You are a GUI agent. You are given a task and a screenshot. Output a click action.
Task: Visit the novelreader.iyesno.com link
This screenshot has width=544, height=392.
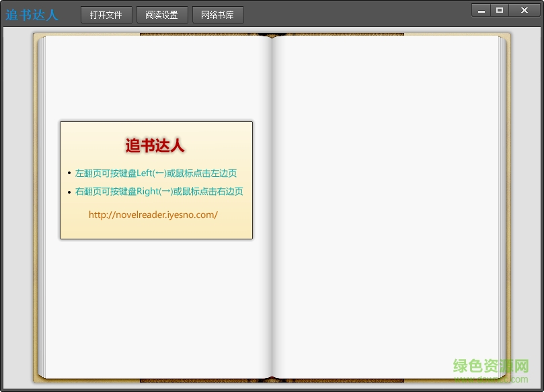pos(153,214)
